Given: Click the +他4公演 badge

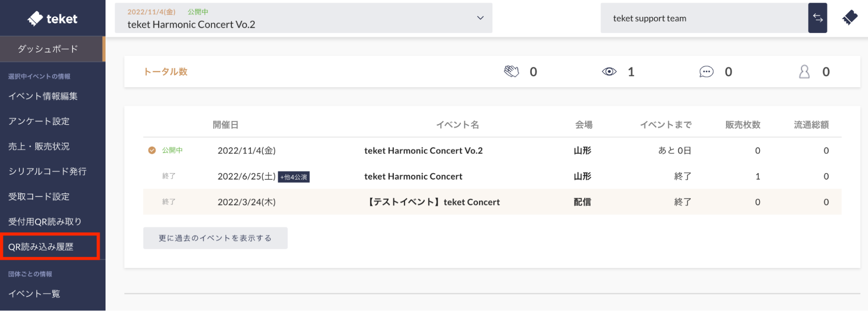Looking at the screenshot, I should pyautogui.click(x=294, y=177).
